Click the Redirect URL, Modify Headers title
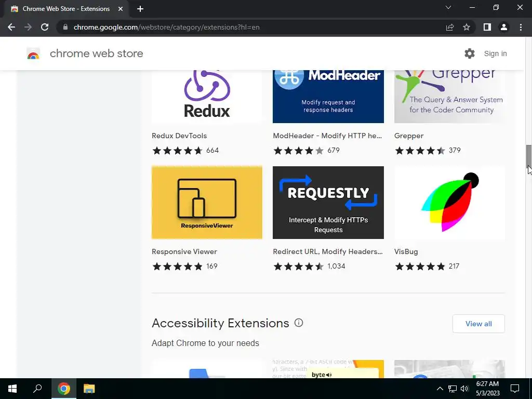 point(328,252)
